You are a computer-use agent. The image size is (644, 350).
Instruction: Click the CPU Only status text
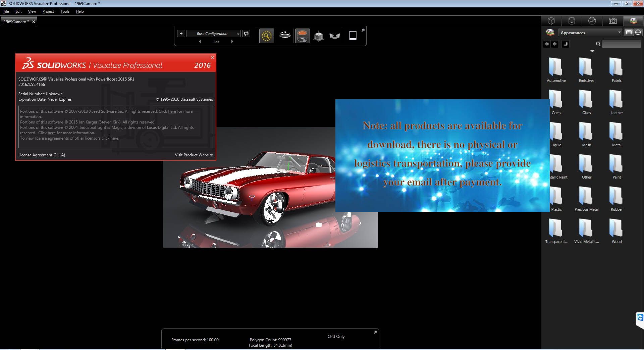click(336, 336)
